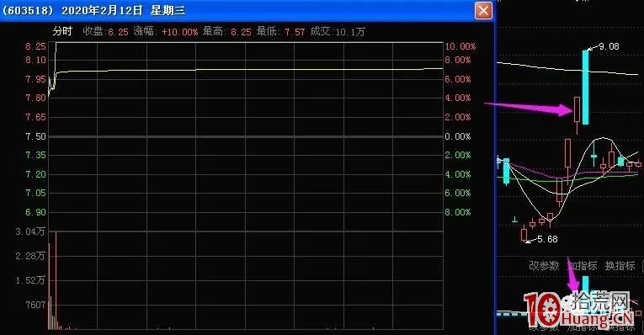Click the 改参数 button

(544, 266)
